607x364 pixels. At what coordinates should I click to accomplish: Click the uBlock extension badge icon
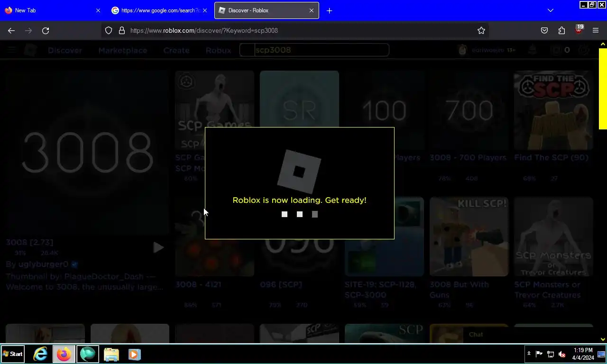579,29
